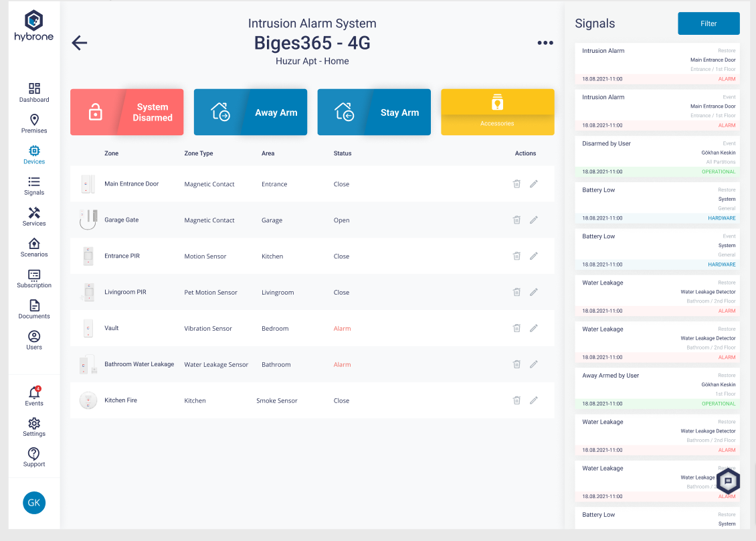
Task: Open the Away Armed by User signal
Action: pyautogui.click(x=658, y=389)
